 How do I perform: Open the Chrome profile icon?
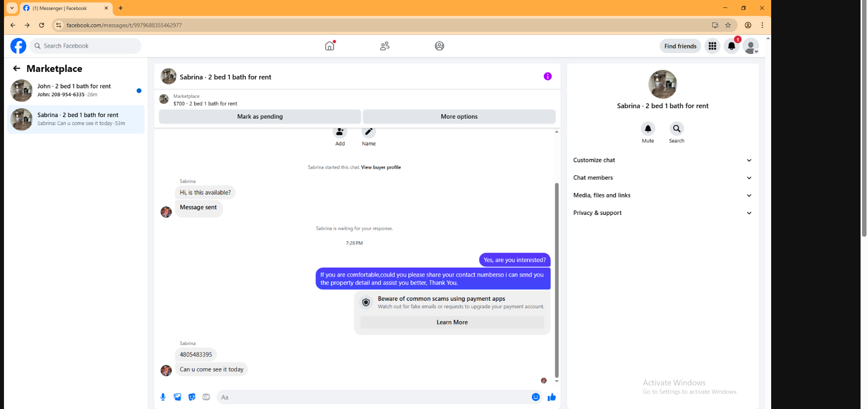[x=748, y=25]
